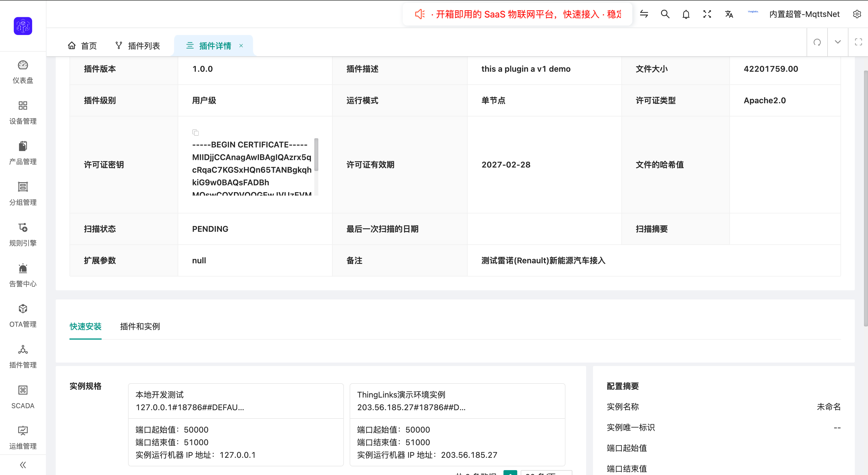Click the null extension parameter value
This screenshot has width=868, height=475.
[x=199, y=260]
